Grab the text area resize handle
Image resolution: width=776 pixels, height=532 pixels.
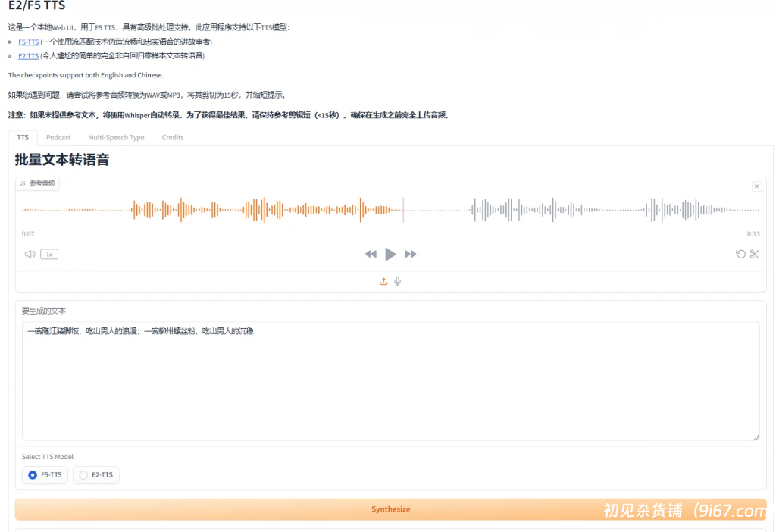click(756, 437)
